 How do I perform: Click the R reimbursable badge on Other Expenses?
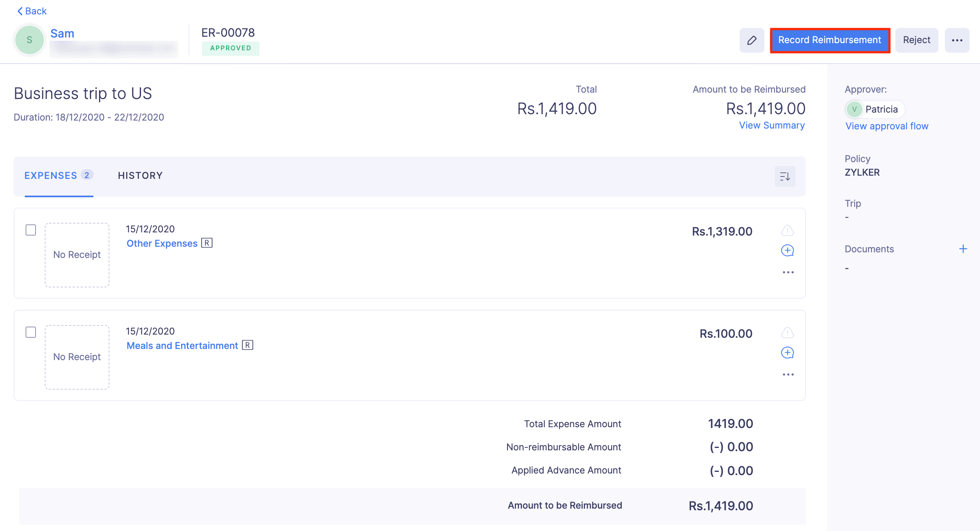(208, 243)
